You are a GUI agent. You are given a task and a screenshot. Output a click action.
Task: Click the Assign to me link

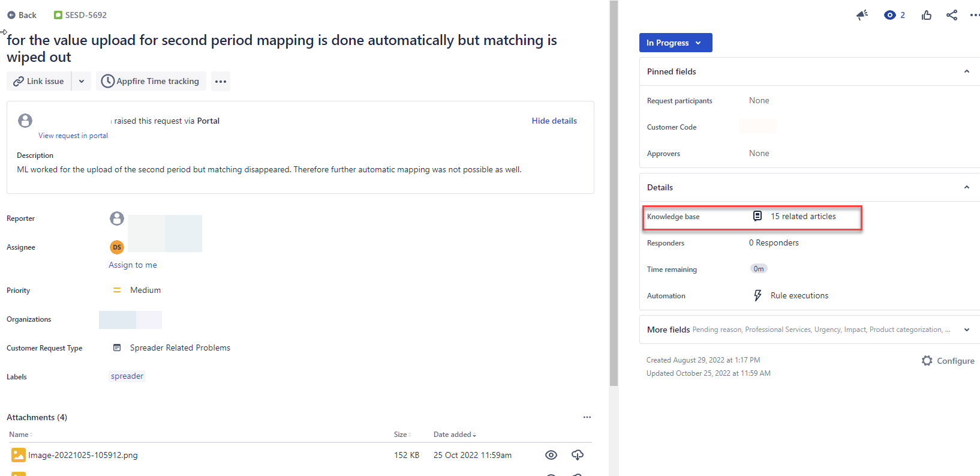(133, 265)
